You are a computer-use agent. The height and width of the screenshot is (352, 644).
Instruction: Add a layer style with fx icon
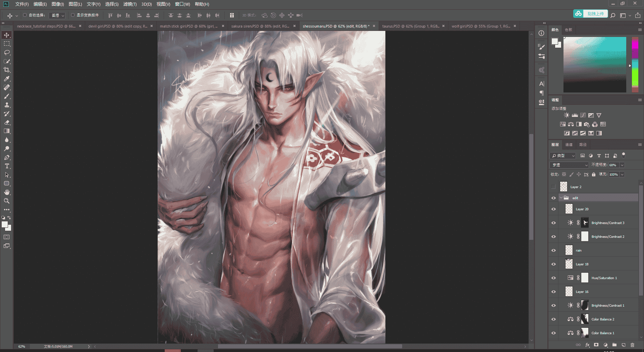click(x=587, y=345)
